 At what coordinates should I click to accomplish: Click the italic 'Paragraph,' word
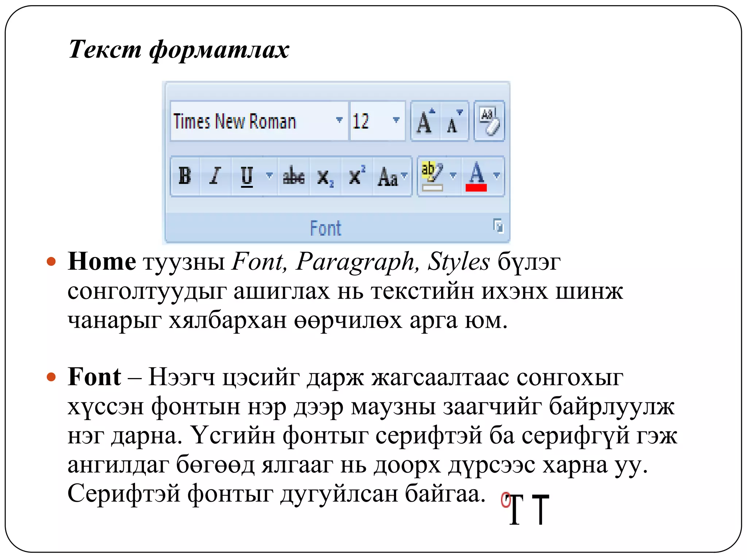pos(358,262)
